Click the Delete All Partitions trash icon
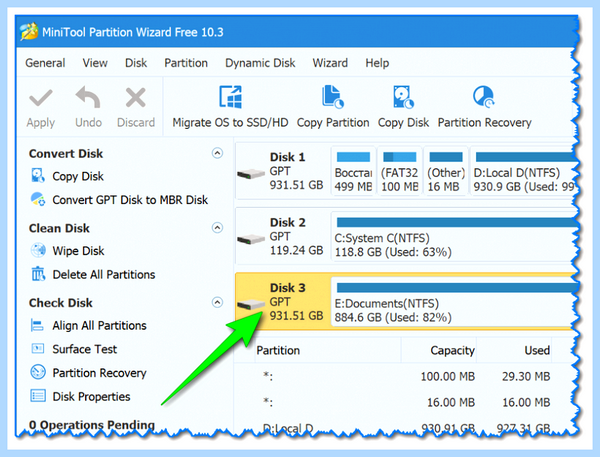Image resolution: width=600 pixels, height=457 pixels. click(38, 274)
